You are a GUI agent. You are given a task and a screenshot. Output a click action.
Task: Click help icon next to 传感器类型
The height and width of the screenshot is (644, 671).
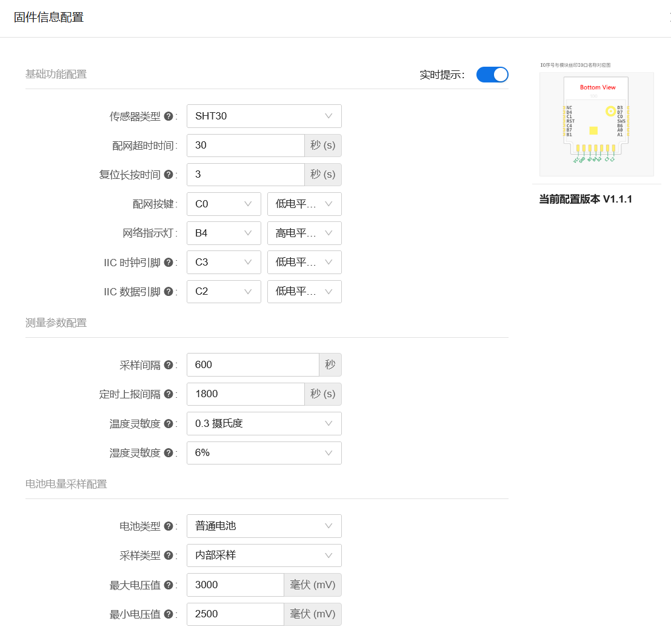coord(169,116)
